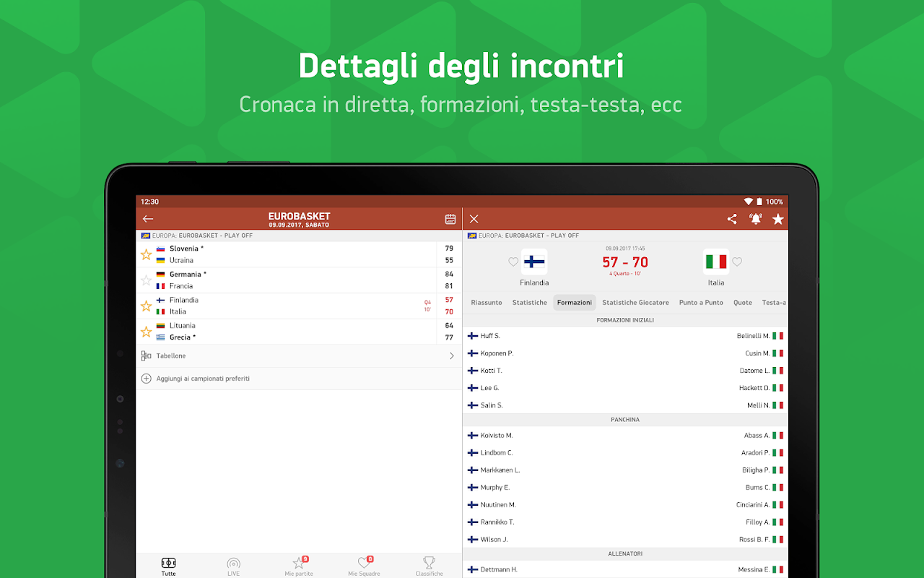Add Italia to favorites via heart toggle

point(737,262)
